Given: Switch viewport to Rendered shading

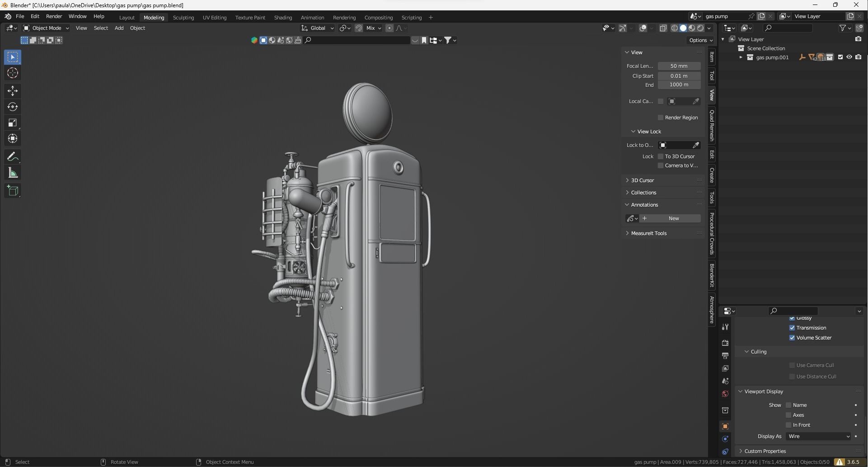Looking at the screenshot, I should (700, 28).
